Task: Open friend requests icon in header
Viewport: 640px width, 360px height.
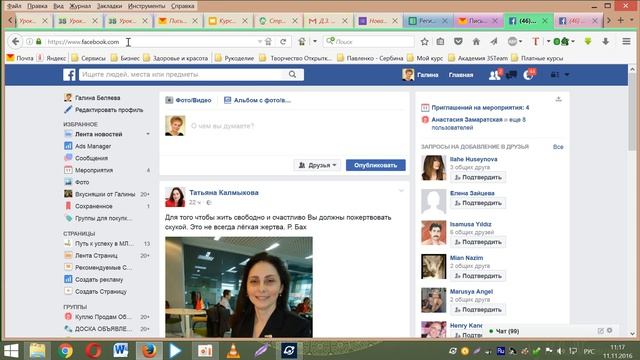Action: click(x=494, y=75)
